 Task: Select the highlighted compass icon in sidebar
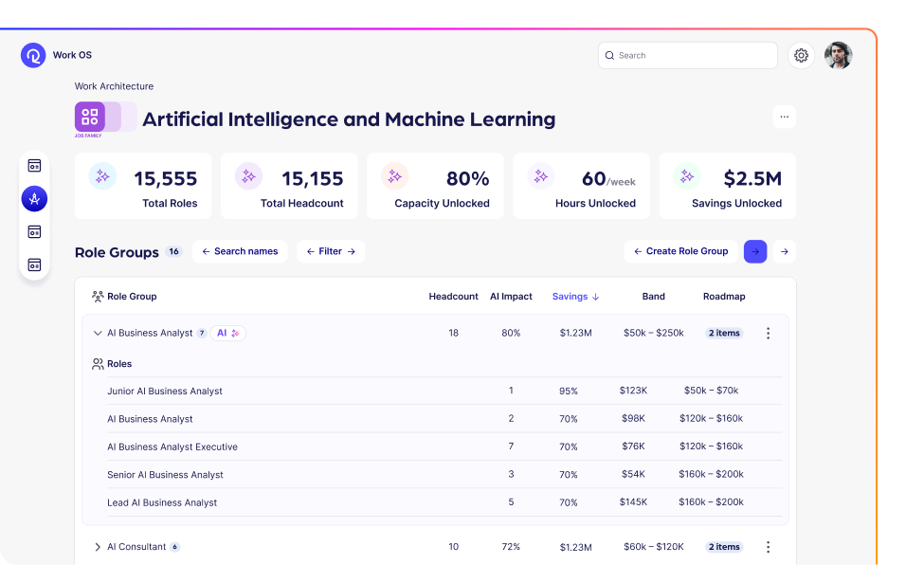click(34, 199)
